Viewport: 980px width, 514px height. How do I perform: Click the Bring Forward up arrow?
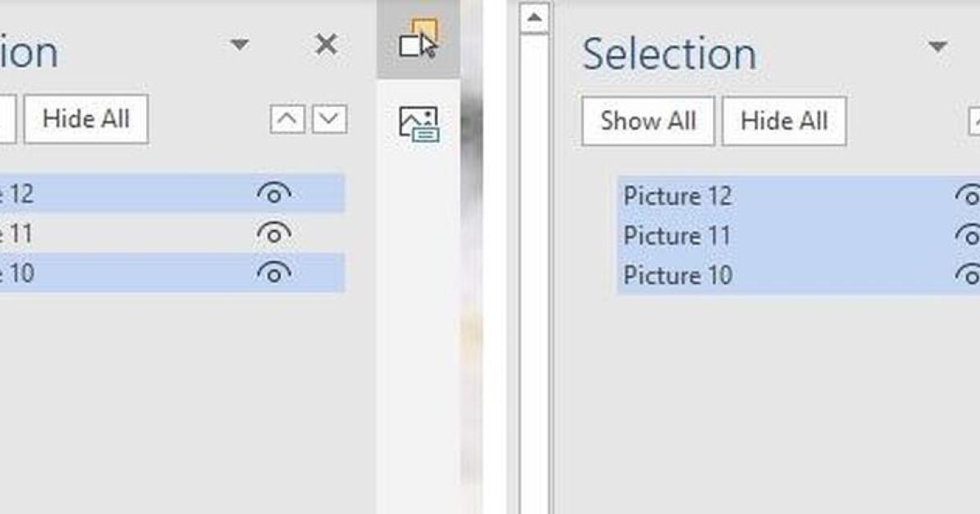click(x=287, y=119)
